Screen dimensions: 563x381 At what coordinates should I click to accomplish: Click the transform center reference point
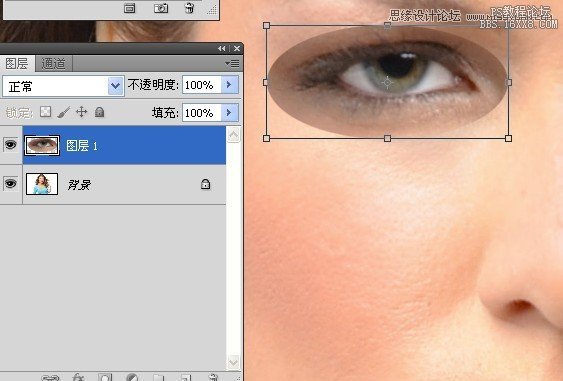tap(387, 83)
